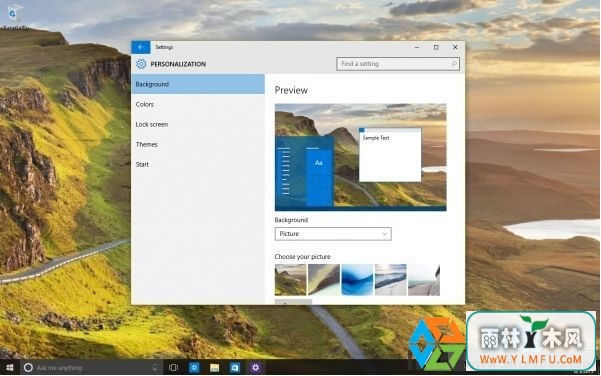Click the Personalization gear icon
The height and width of the screenshot is (376, 601).
141,64
